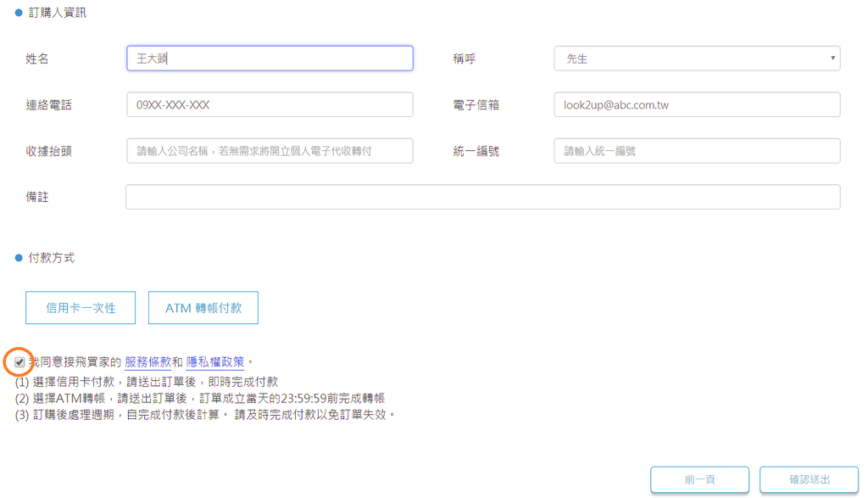Click the 姓名 name input field
Image resolution: width=868 pixels, height=498 pixels.
tap(270, 59)
